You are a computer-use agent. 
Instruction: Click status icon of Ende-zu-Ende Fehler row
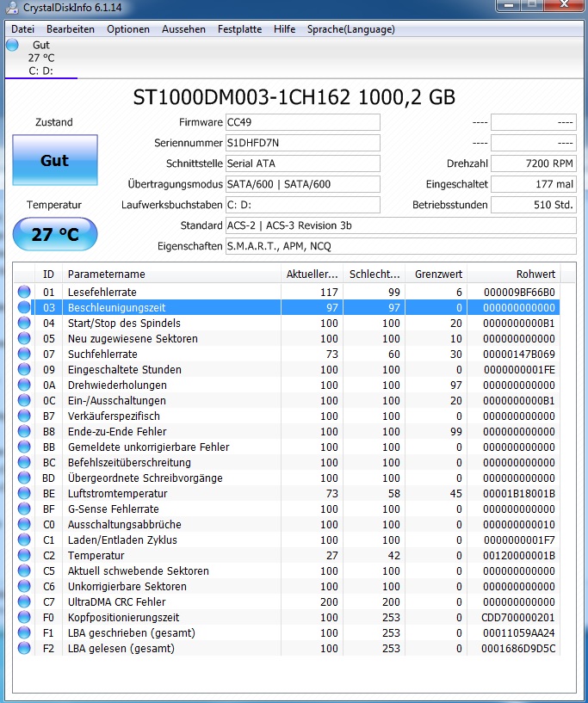pos(24,431)
